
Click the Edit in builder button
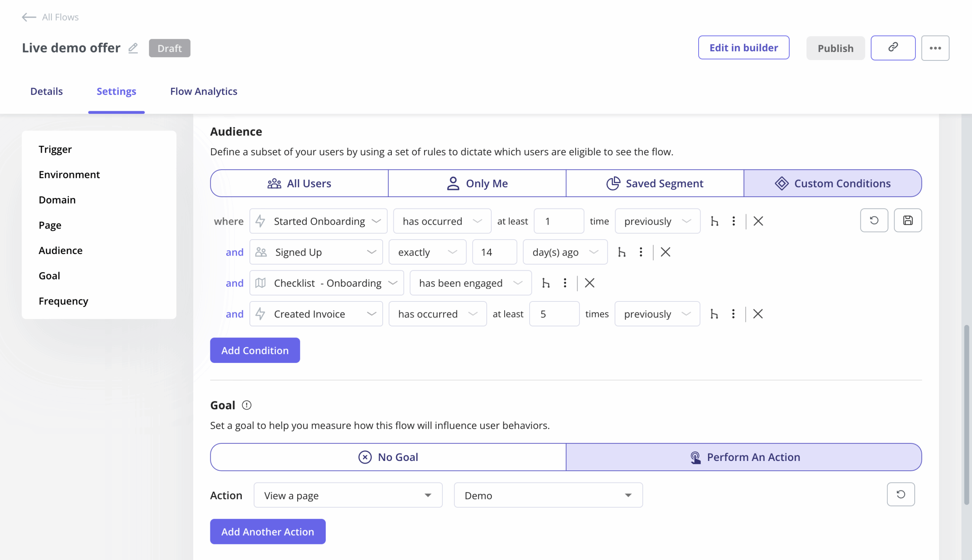click(743, 48)
